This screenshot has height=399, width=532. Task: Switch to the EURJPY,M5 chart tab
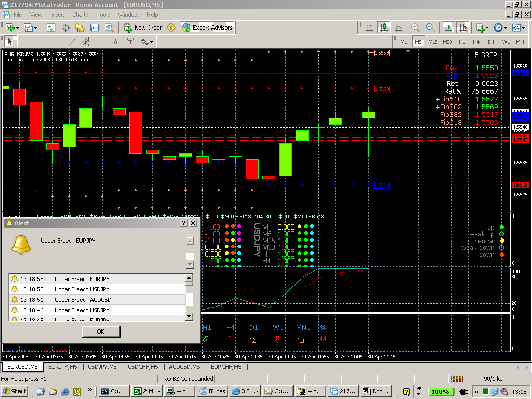tap(63, 367)
